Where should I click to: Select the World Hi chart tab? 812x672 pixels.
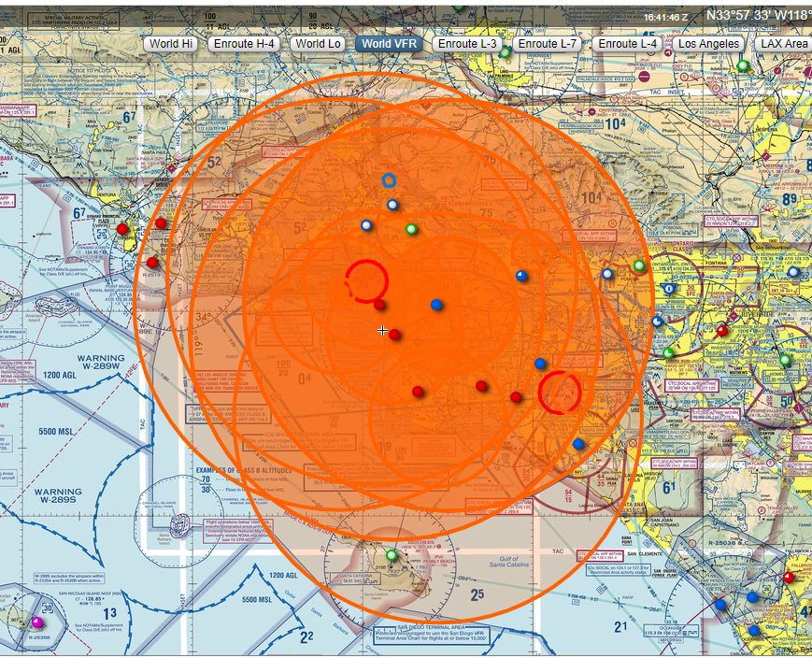(171, 44)
